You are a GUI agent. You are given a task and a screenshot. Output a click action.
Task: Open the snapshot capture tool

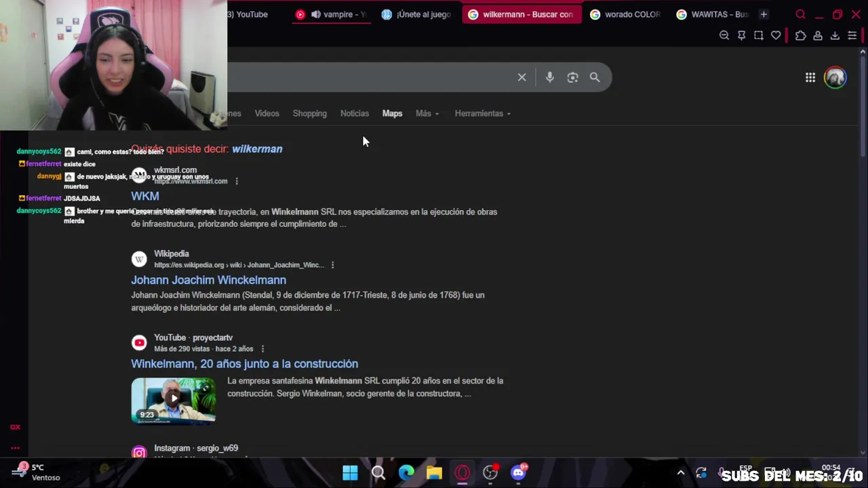759,35
